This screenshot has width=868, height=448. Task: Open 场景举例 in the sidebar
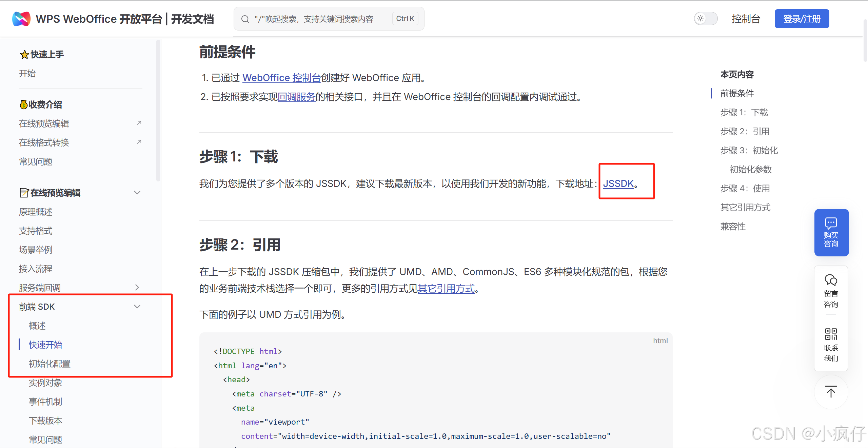pos(36,250)
